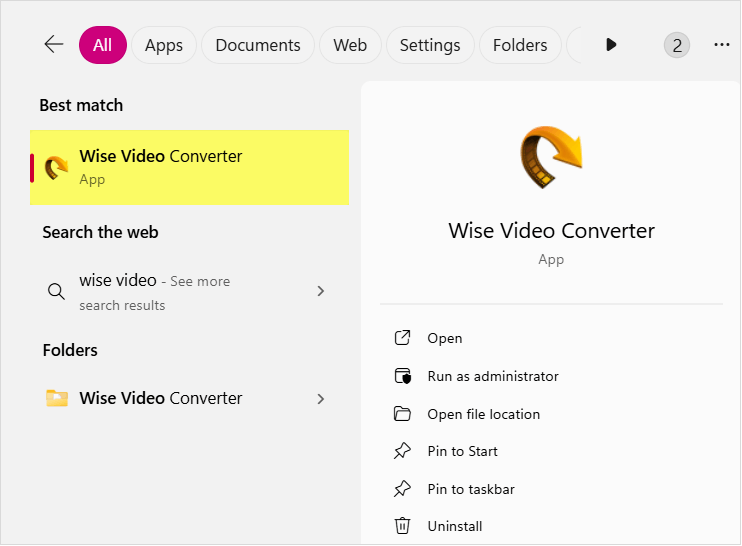Expand the Wise Video Converter folder chevron
This screenshot has height=546, width=742.
click(321, 399)
